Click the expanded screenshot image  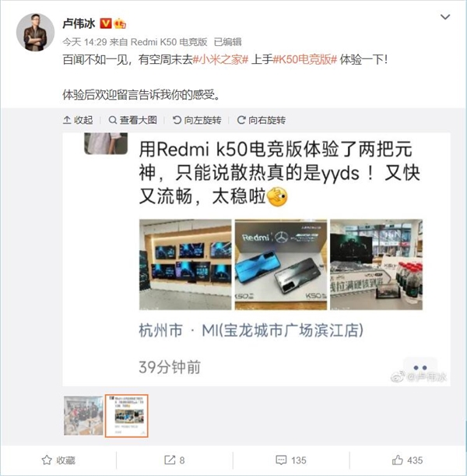[256, 259]
